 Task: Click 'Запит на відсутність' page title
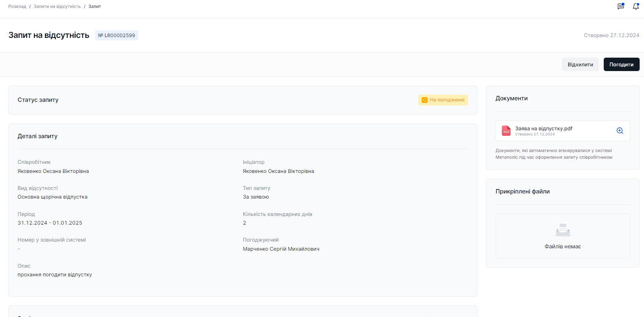click(49, 35)
